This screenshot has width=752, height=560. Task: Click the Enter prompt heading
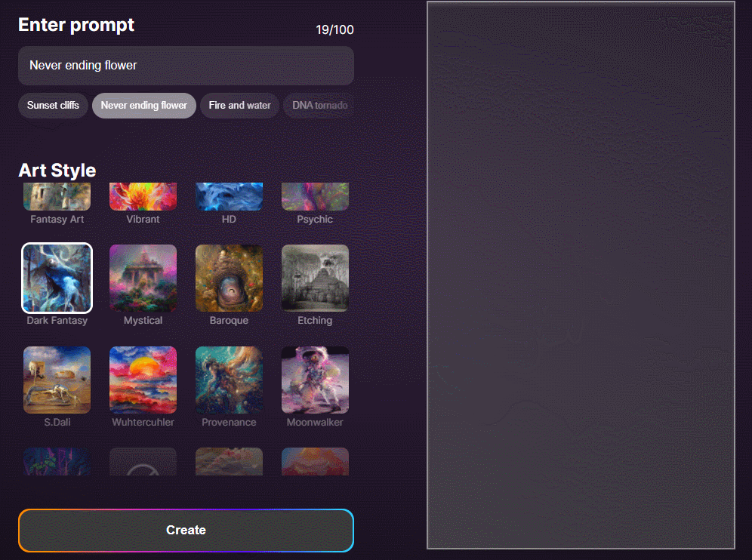click(76, 25)
